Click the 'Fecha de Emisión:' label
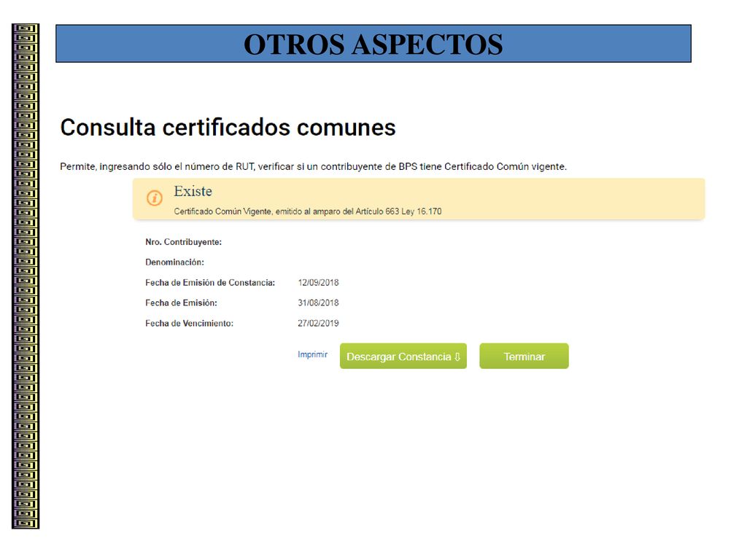 coord(181,303)
